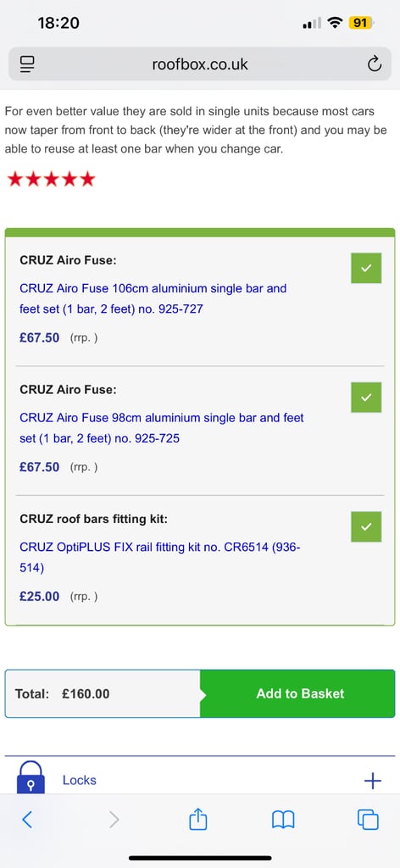
Task: Open CRUZ OptiPLUS FIX rail kit link
Action: 160,558
